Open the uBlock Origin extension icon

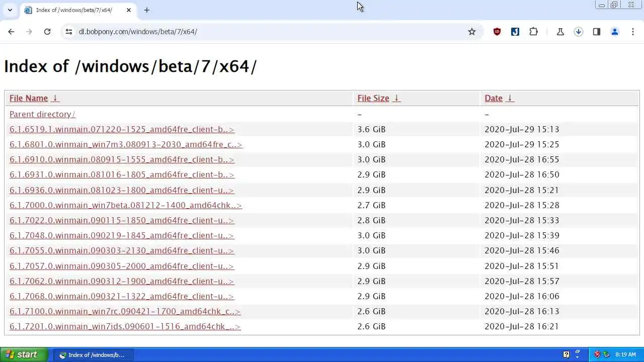[x=497, y=32]
